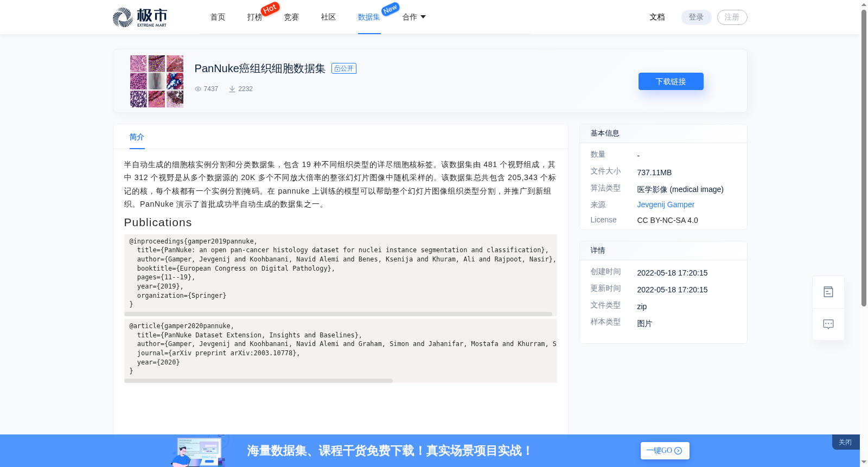Switch to the 简介 tab
The width and height of the screenshot is (868, 467).
137,137
